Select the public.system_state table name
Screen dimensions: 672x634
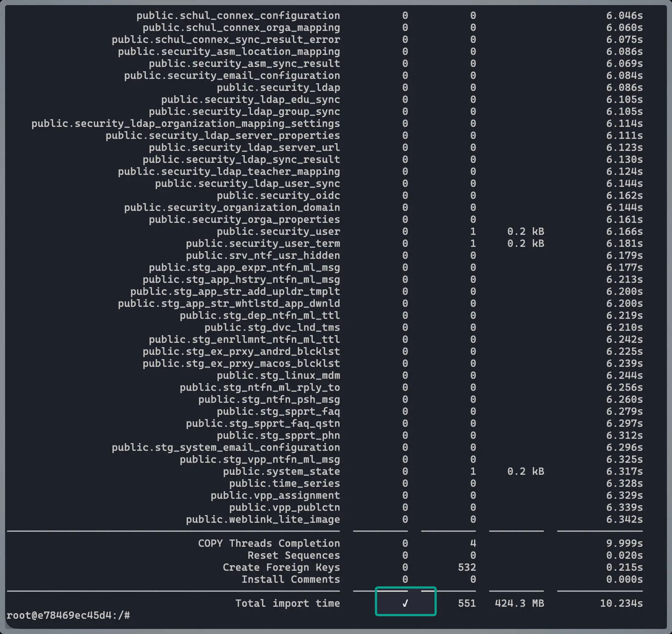point(281,472)
